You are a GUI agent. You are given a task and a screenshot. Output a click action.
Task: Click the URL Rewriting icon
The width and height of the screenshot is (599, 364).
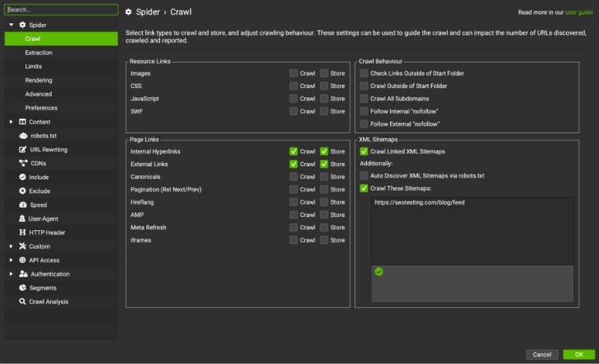point(23,149)
